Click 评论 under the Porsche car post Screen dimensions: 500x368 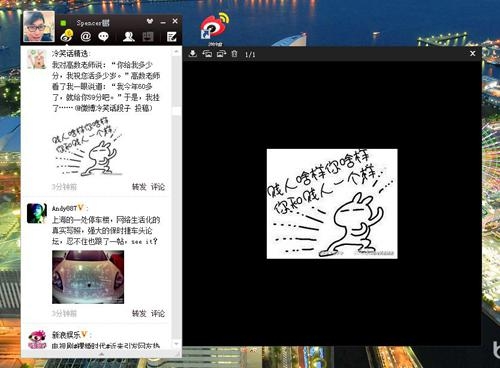point(158,313)
